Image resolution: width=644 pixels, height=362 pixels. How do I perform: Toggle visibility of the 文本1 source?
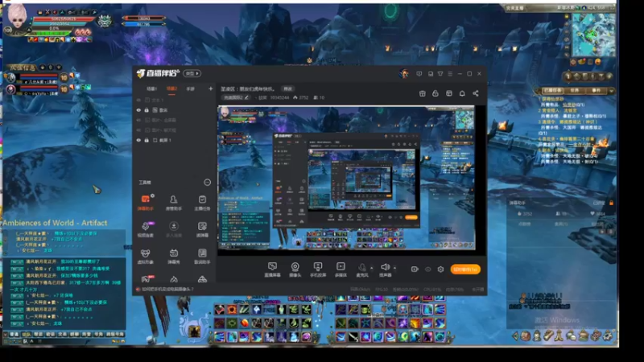click(138, 100)
